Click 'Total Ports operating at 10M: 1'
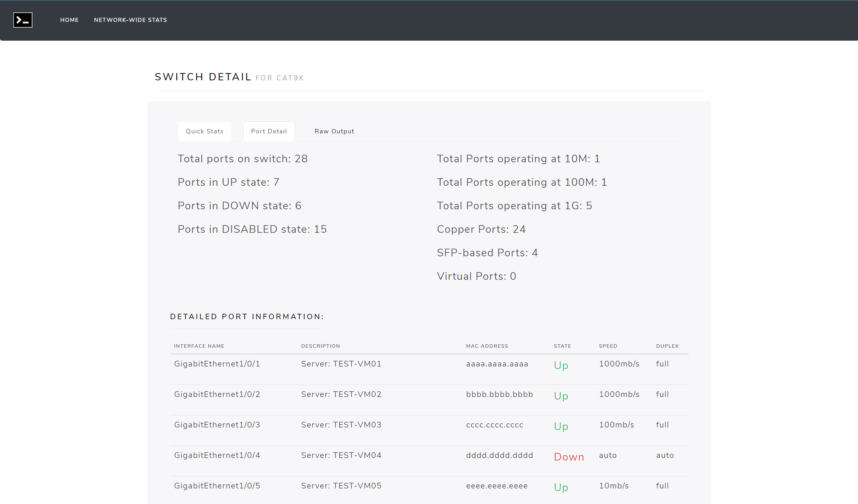858x504 pixels. (x=519, y=159)
